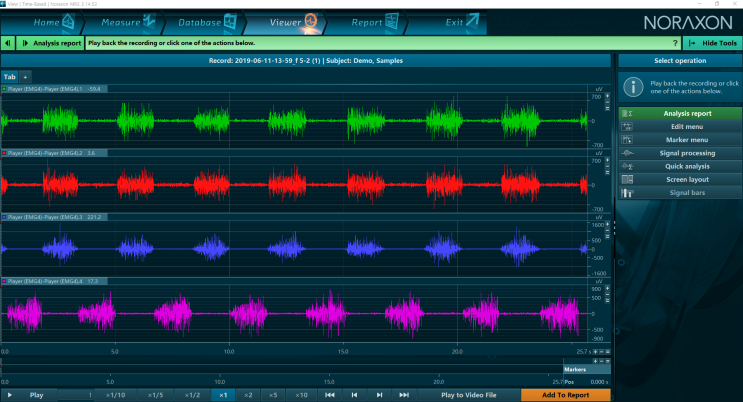Click Play to Video File
The height and width of the screenshot is (402, 743).
(469, 395)
